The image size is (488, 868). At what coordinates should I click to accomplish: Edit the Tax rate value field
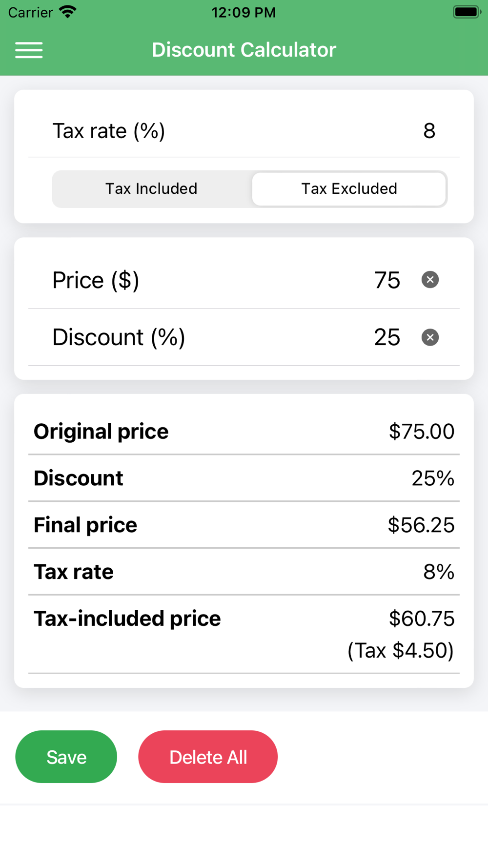pyautogui.click(x=429, y=131)
